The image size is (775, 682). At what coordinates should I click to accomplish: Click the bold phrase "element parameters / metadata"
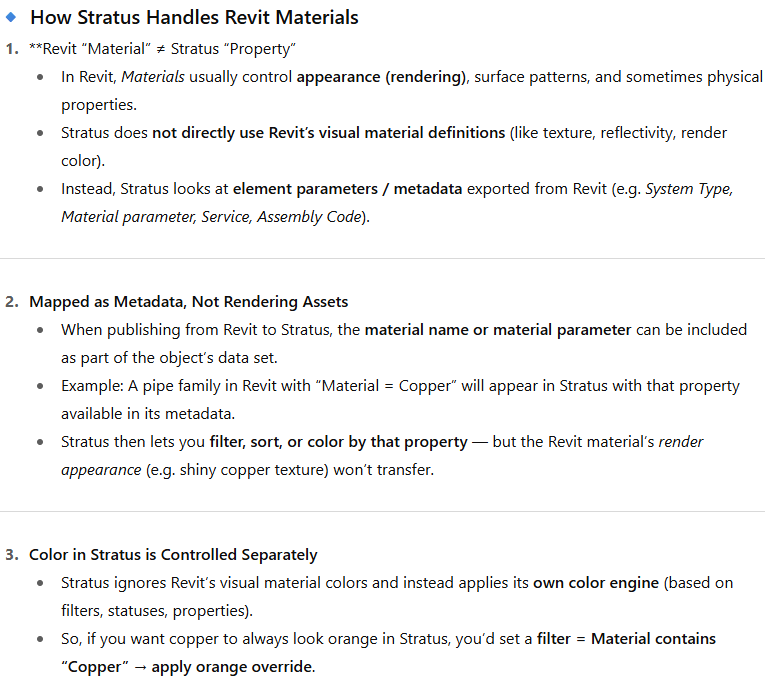point(347,189)
